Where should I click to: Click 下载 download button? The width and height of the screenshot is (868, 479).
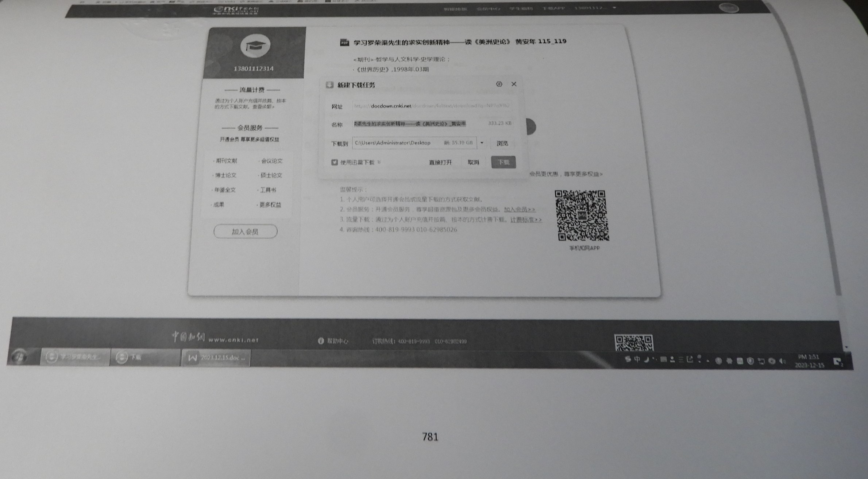[x=504, y=162]
